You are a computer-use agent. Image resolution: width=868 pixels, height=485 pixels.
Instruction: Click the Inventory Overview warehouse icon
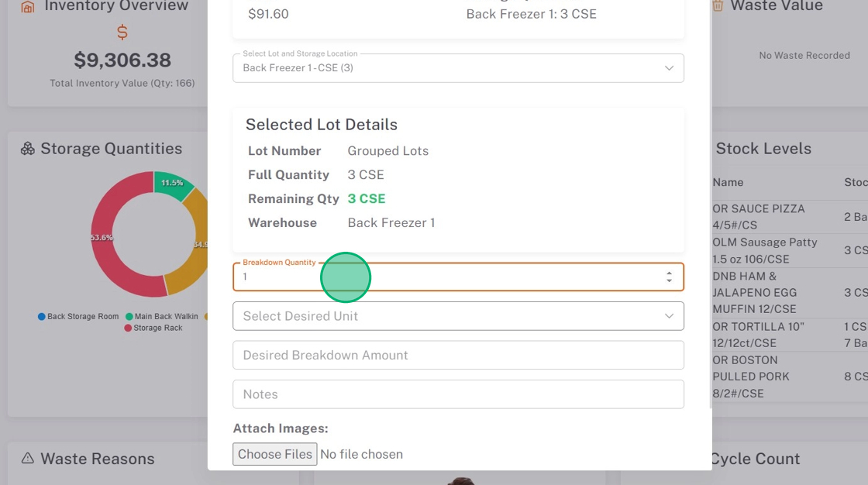coord(28,7)
